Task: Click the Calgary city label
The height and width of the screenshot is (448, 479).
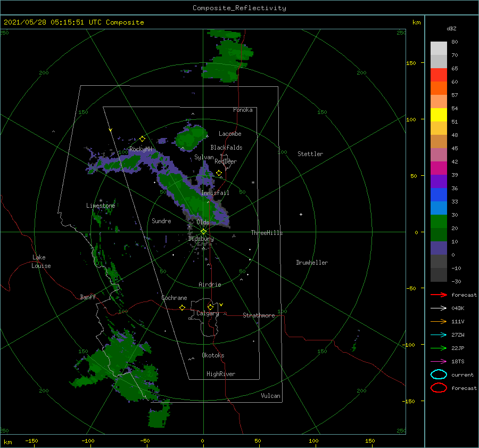Action: pyautogui.click(x=208, y=313)
